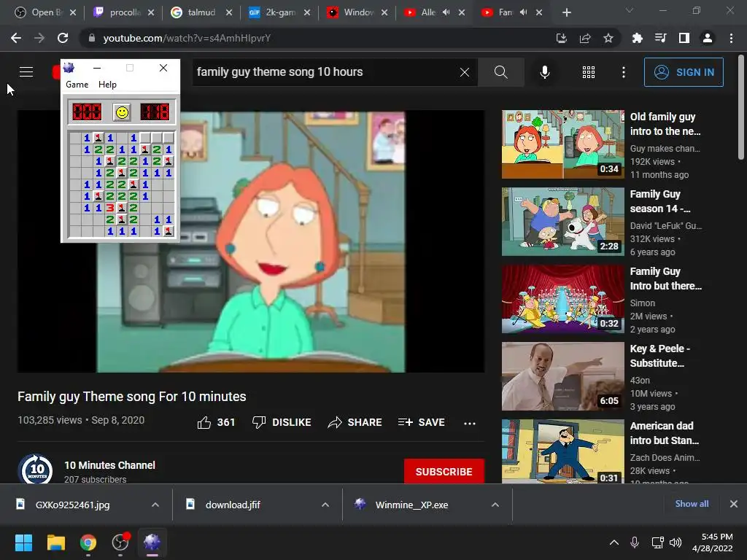The image size is (747, 560).
Task: Open the Old family guy intro thumbnail
Action: coord(563,144)
